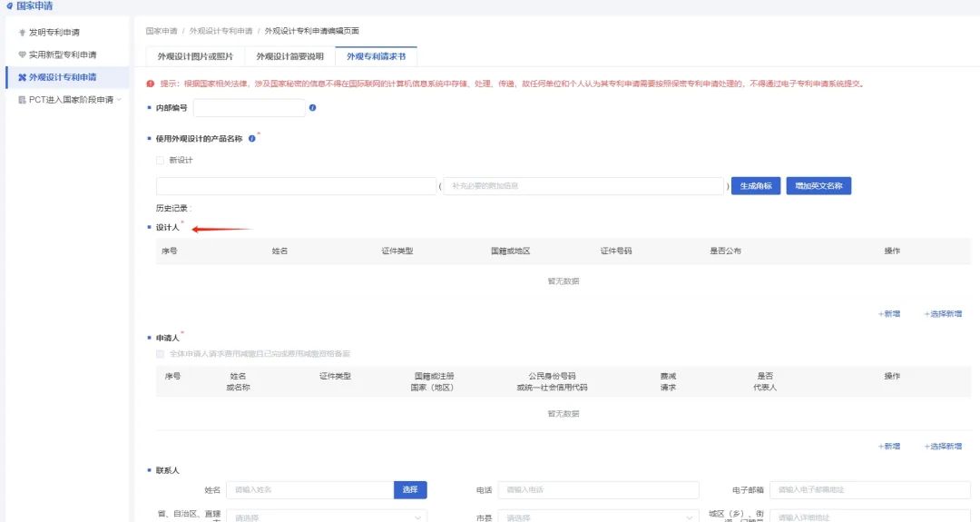Click the 外观设计专利申请 sidebar icon

(23, 77)
